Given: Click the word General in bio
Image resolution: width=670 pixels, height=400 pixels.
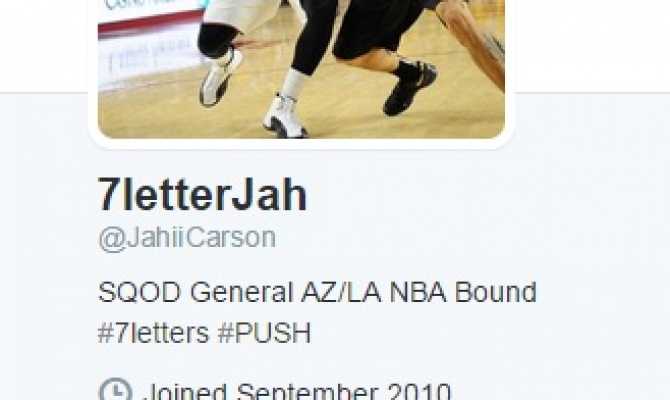Looking at the screenshot, I should pos(241,292).
